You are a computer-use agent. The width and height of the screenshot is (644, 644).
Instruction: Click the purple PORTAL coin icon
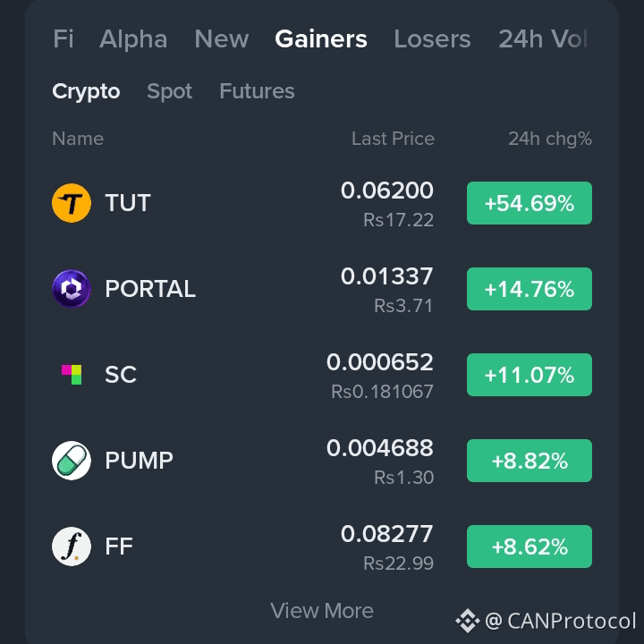pos(72,289)
